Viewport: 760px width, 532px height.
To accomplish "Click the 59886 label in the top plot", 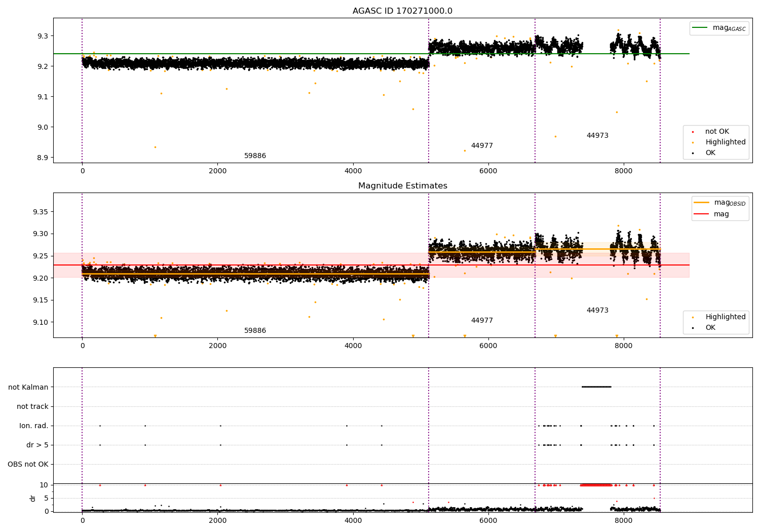I will [x=255, y=156].
